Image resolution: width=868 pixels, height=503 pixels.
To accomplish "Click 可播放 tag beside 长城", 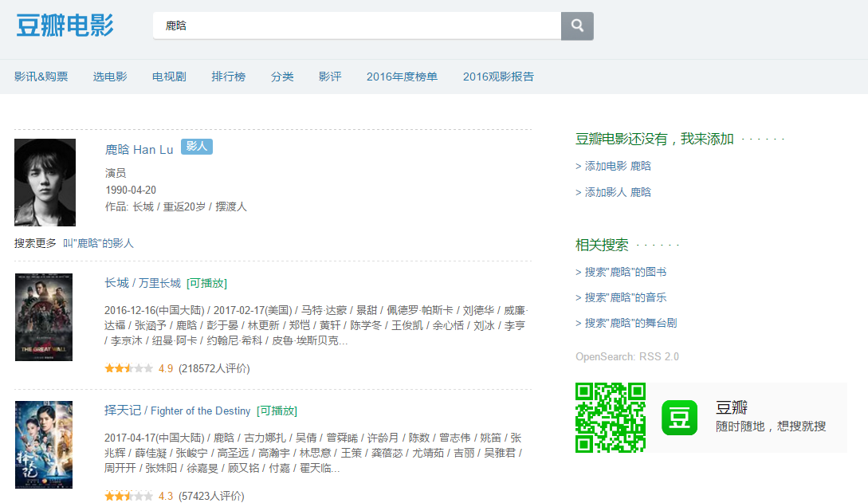I will tap(207, 283).
